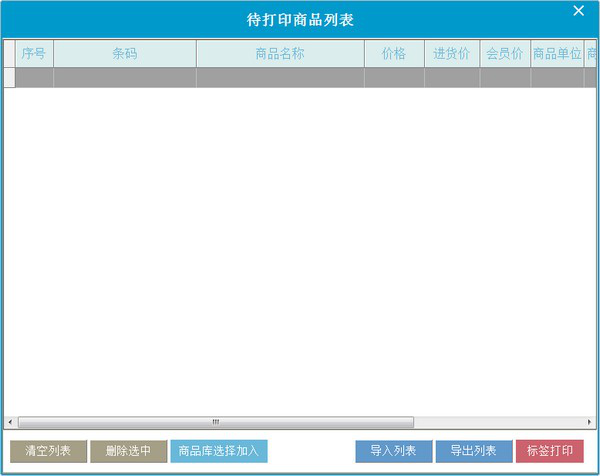Click the select-all corner cell of the grid

click(x=9, y=54)
